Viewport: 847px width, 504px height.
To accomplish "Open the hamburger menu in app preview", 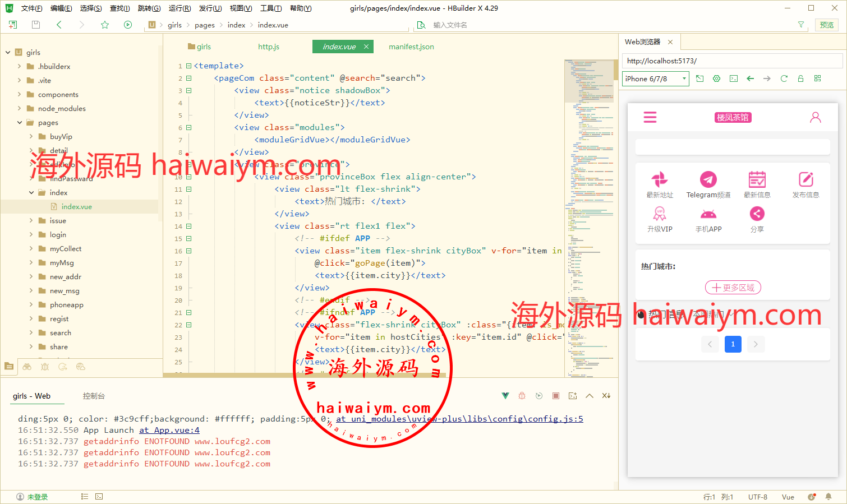I will click(x=650, y=117).
